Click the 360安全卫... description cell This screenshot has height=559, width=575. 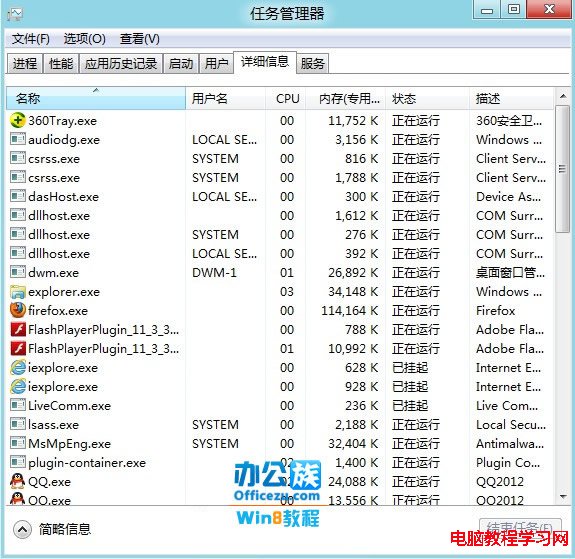click(509, 121)
